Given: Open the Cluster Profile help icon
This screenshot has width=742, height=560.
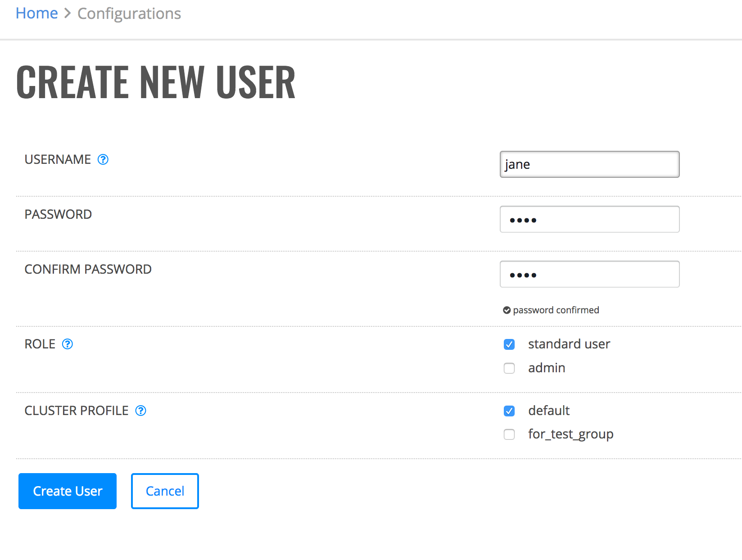Looking at the screenshot, I should click(x=141, y=411).
